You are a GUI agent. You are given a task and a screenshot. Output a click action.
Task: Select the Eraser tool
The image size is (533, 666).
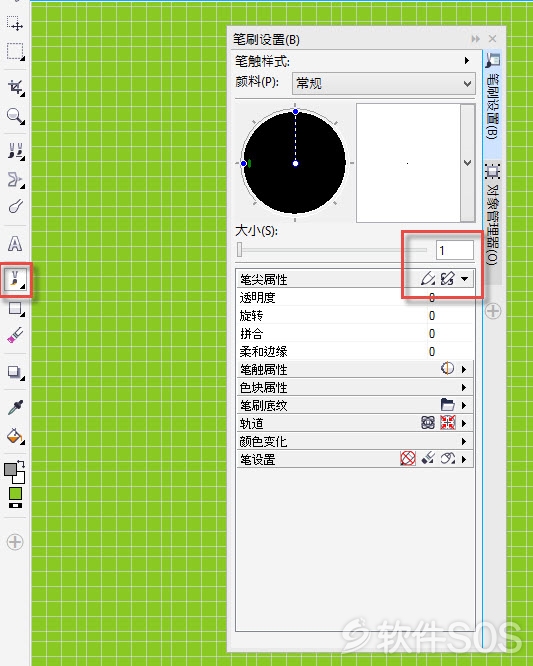[15, 335]
